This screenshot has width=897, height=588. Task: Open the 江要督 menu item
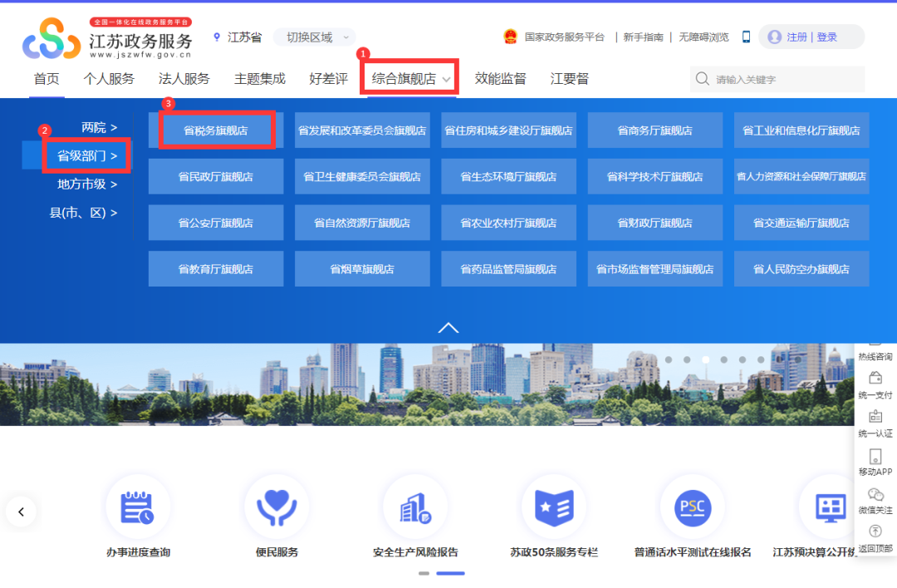[x=569, y=78]
